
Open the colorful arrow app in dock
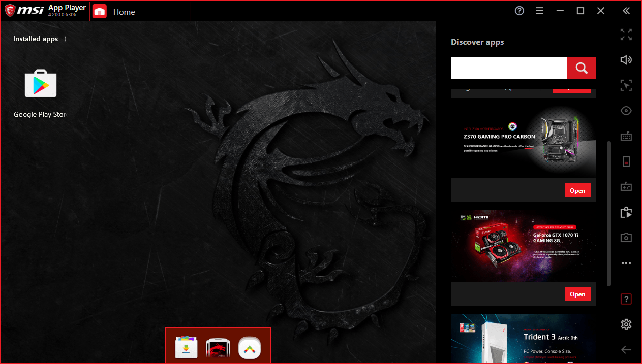coord(249,347)
